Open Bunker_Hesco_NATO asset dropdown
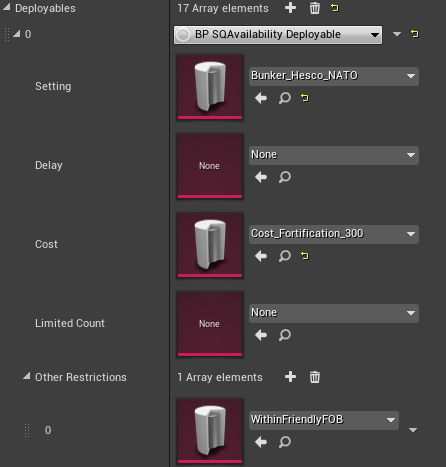This screenshot has height=467, width=446. 334,76
